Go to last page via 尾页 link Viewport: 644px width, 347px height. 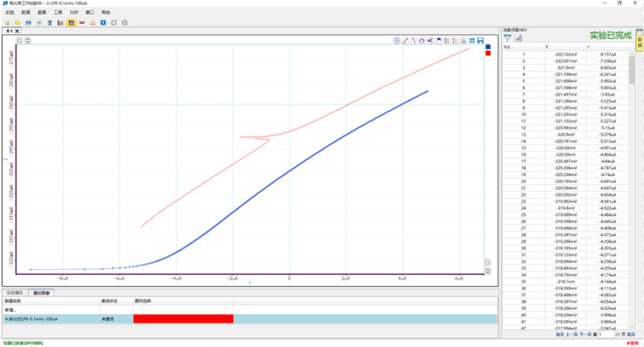point(631,335)
